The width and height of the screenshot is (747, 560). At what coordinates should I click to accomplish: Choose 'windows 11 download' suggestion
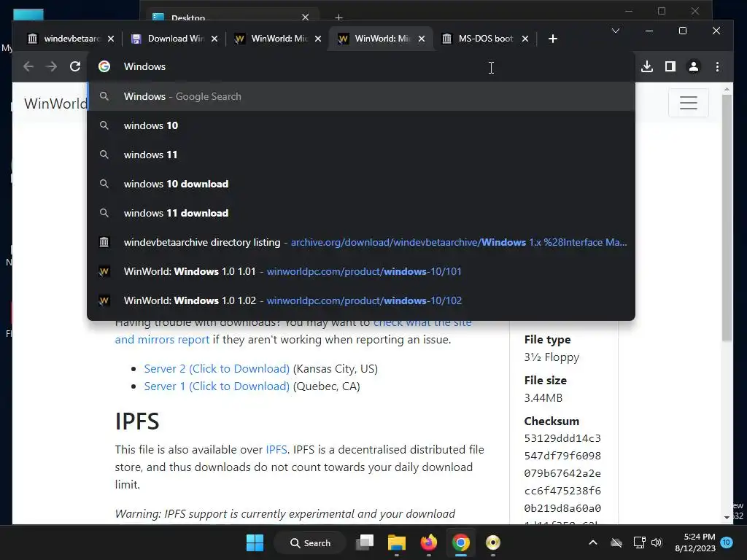(x=361, y=213)
